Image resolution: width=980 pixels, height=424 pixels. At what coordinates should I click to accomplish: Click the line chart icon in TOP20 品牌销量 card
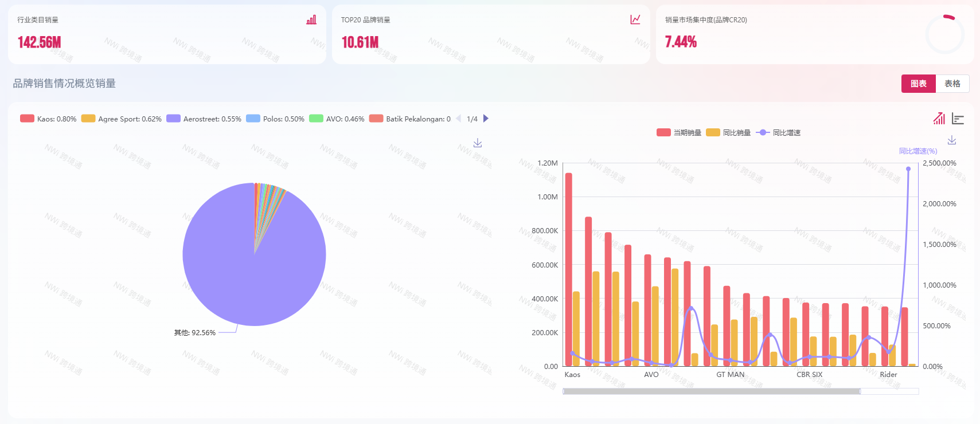click(635, 20)
